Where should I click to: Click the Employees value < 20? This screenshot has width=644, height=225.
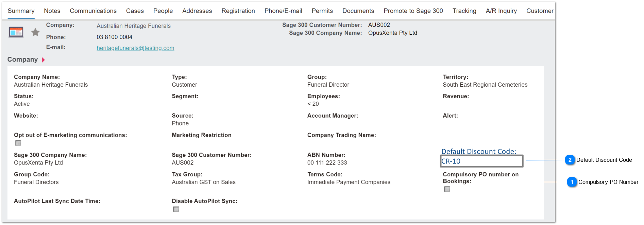tap(313, 104)
